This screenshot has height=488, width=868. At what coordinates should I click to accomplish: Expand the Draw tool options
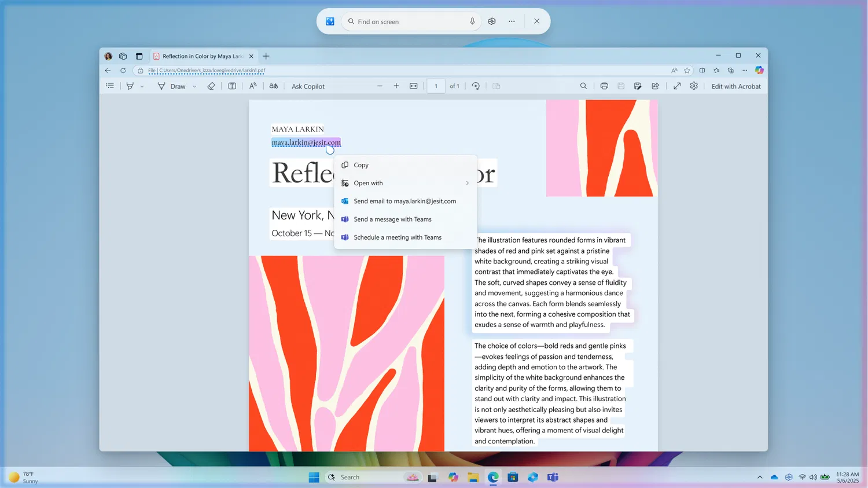coord(194,86)
